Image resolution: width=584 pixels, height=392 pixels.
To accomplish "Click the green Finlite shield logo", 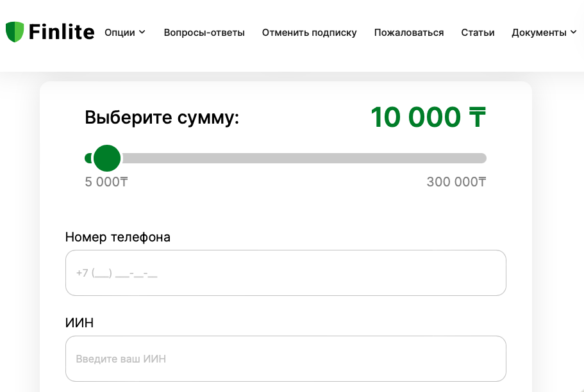I will coord(14,32).
